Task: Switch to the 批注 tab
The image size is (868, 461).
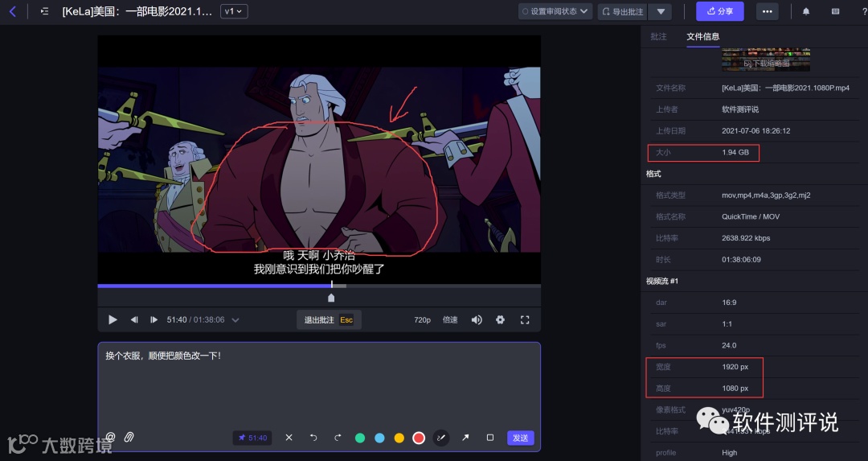Action: click(x=659, y=36)
